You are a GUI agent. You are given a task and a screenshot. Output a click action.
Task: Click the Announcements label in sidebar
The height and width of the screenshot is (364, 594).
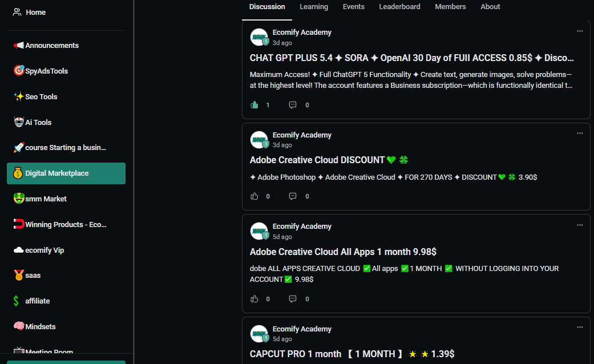click(52, 46)
